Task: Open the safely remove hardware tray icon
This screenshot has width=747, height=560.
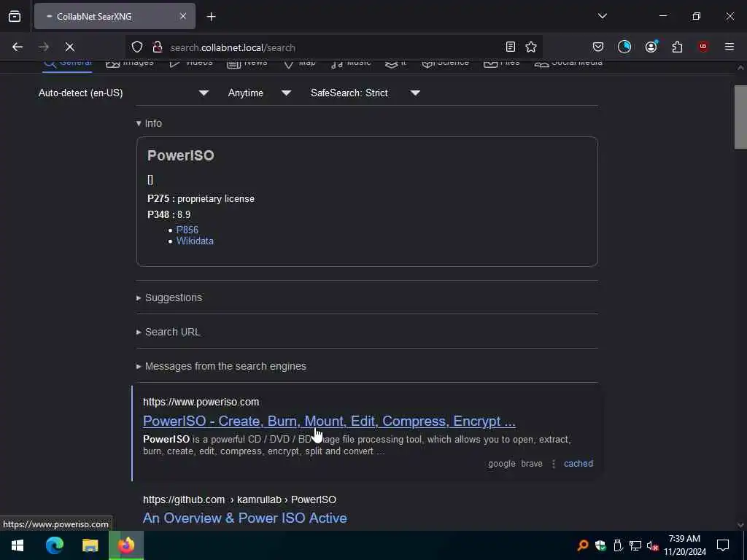Action: [x=618, y=545]
